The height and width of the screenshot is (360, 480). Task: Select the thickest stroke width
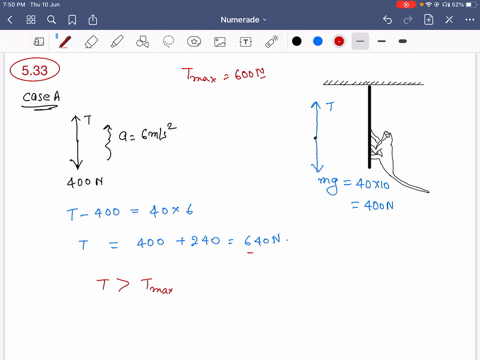pos(403,41)
